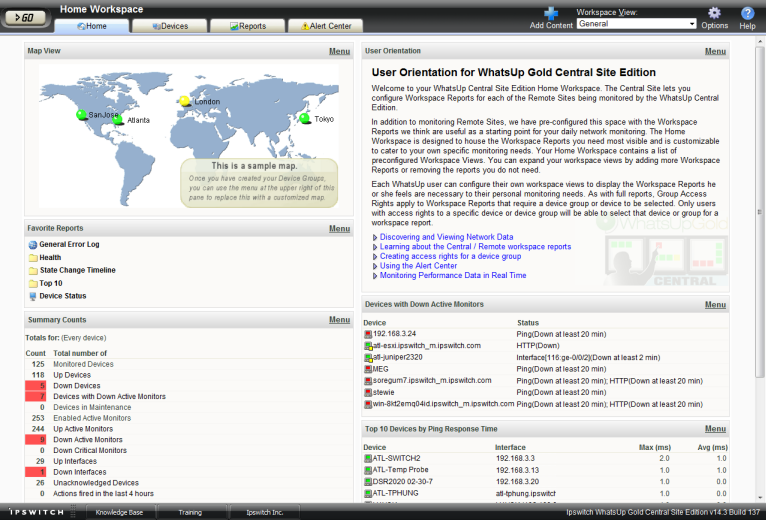
Task: Open the Health folder icon
Action: [33, 258]
